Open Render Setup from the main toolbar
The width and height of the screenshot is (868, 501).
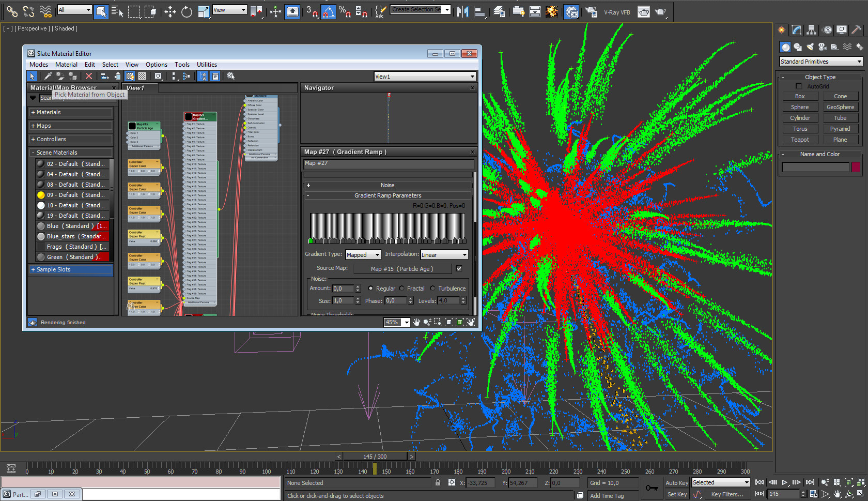(x=591, y=11)
